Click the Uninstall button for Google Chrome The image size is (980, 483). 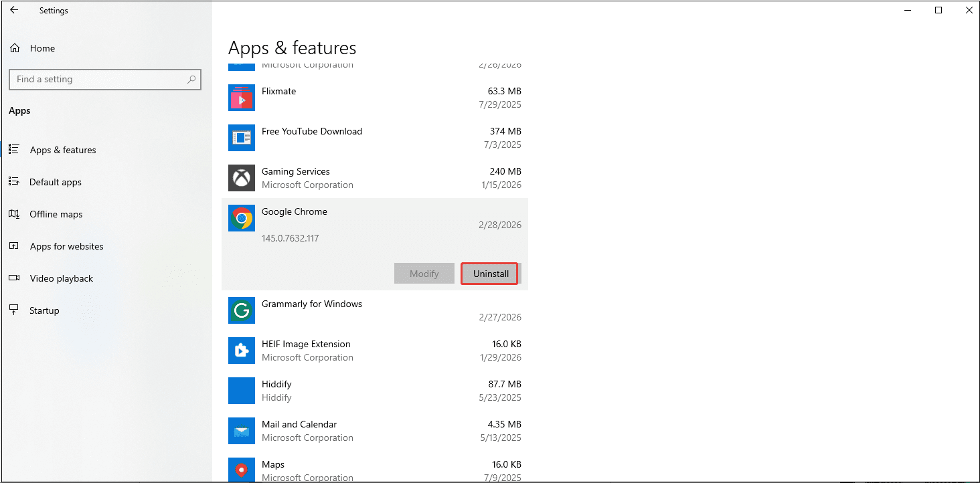pos(489,273)
